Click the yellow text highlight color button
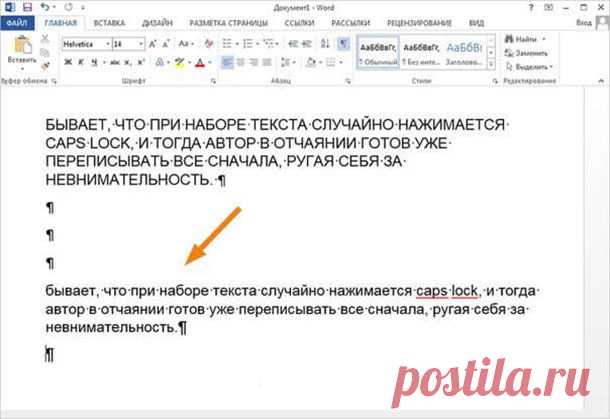610x419 pixels. (x=179, y=62)
